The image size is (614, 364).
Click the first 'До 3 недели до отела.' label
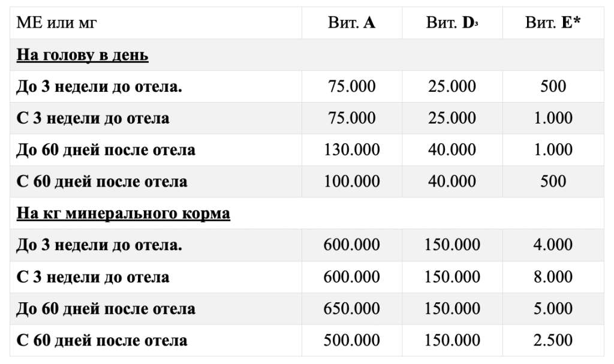(x=99, y=86)
